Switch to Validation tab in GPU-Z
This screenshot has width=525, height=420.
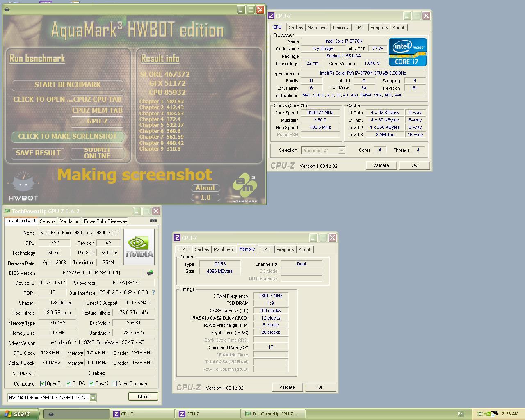70,221
